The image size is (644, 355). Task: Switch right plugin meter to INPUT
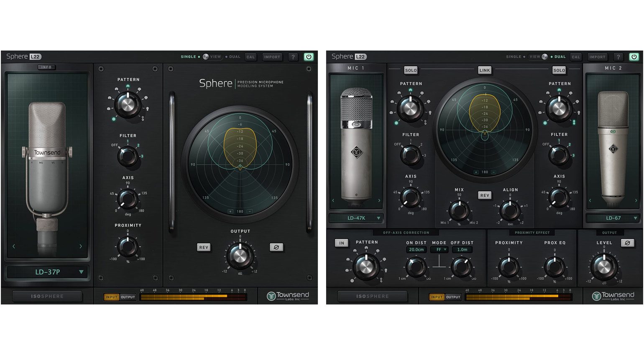(436, 297)
